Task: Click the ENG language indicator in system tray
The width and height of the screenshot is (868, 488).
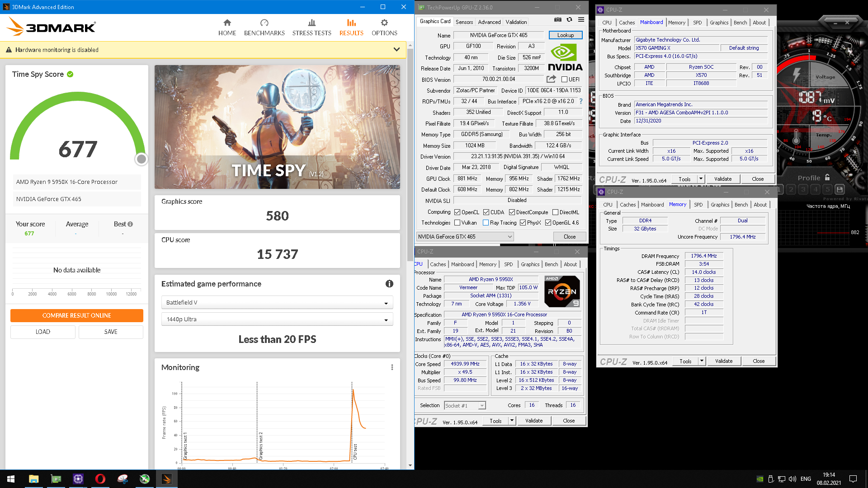Action: tap(806, 479)
